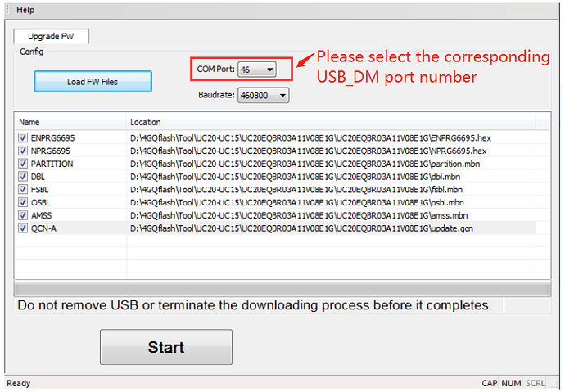Select the amss.mbn file path row
The image size is (565, 392).
click(x=299, y=215)
